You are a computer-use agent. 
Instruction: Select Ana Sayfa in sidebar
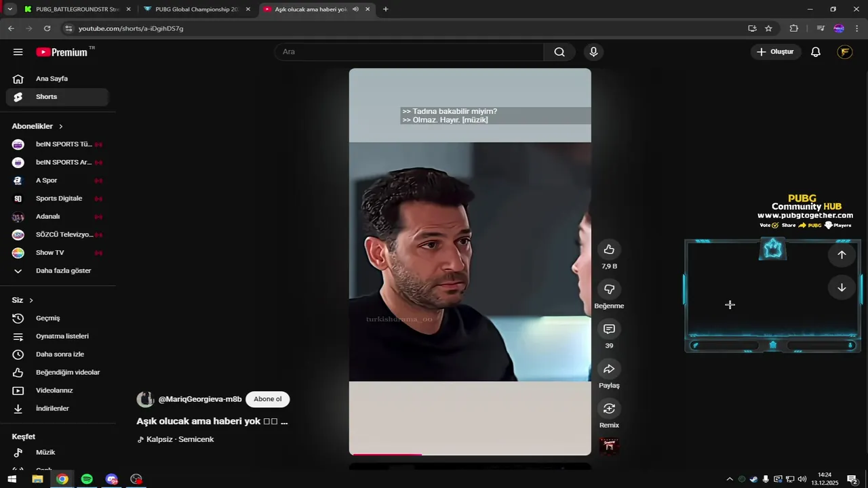coord(57,79)
